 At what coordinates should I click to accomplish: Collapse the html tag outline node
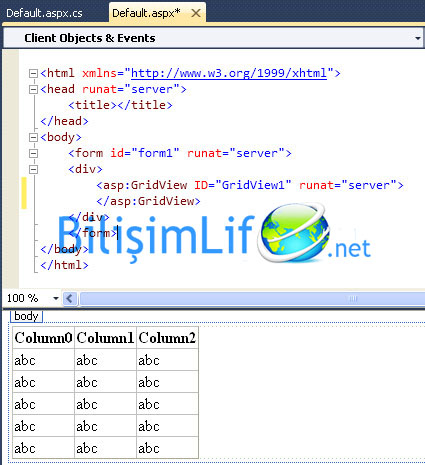33,73
